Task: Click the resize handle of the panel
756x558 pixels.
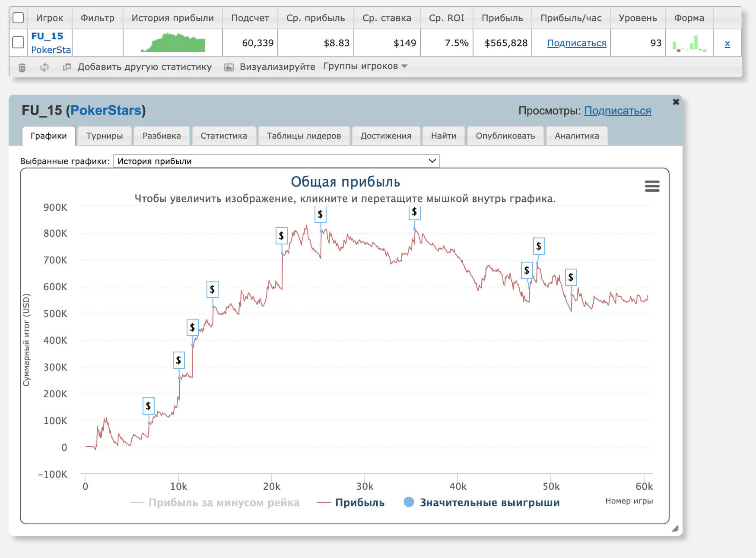Action: pos(675,529)
